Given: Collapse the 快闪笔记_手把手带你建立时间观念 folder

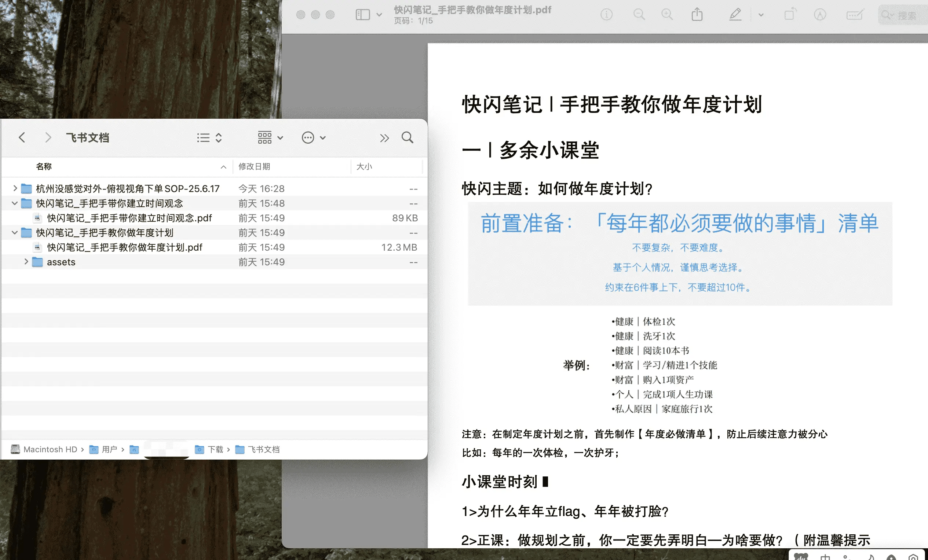Looking at the screenshot, I should 15,203.
